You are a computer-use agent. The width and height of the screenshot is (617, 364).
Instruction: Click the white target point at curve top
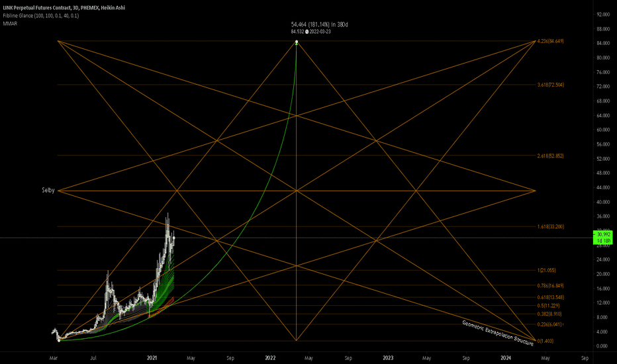coord(297,41)
